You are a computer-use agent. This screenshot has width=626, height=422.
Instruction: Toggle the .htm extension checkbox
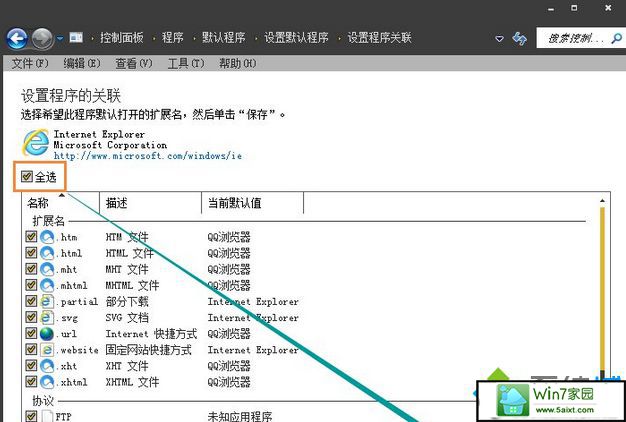pyautogui.click(x=31, y=236)
